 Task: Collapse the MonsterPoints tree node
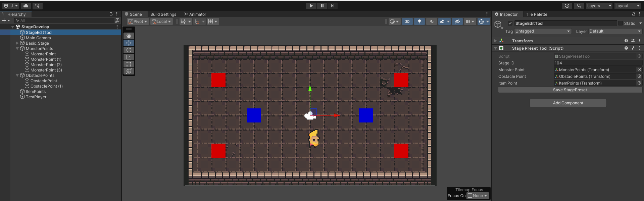coord(17,49)
